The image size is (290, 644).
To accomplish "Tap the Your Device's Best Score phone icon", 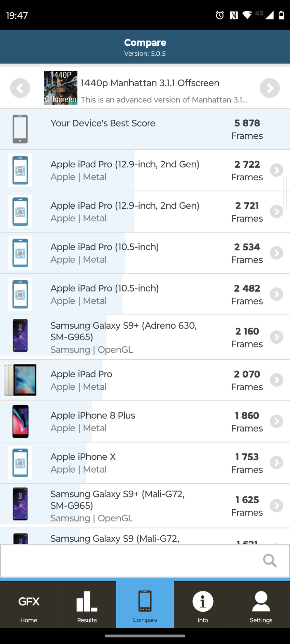I will pos(20,129).
